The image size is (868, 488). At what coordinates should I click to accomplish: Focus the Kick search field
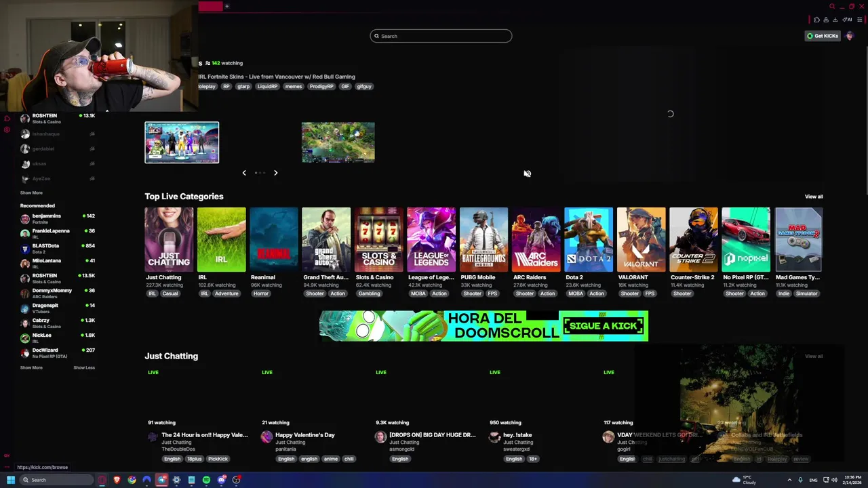click(441, 36)
